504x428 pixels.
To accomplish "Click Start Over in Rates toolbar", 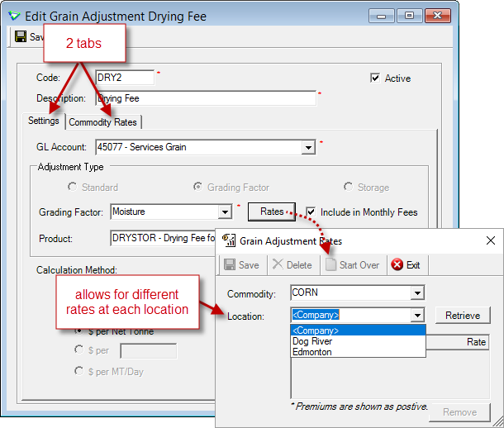I will [353, 265].
